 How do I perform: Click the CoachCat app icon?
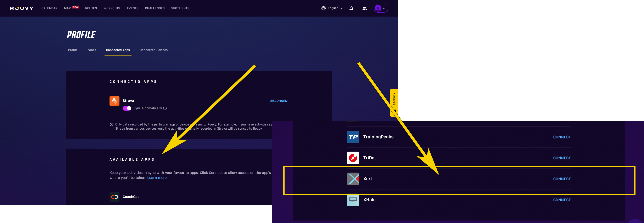[114, 197]
